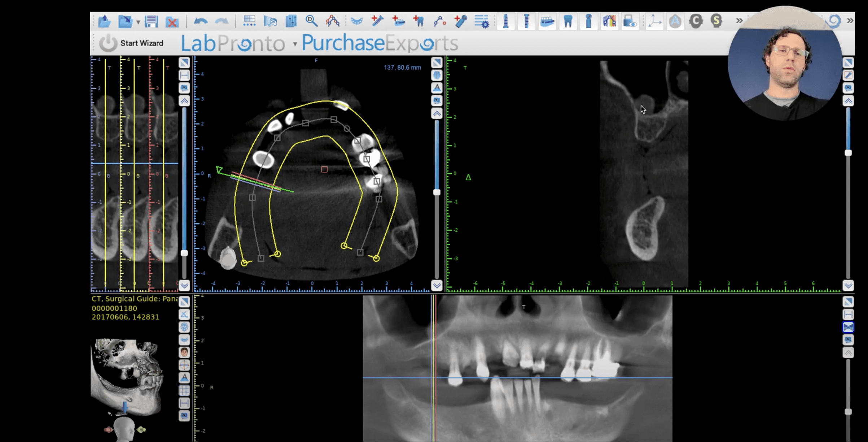Click the PurchaseExports banner
Viewport: 868px width, 442px height.
pos(380,43)
